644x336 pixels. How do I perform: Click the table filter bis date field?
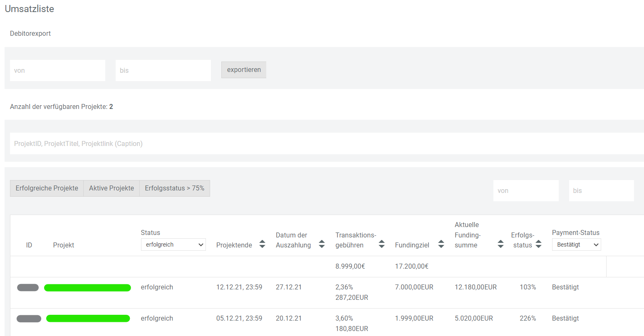[601, 191]
